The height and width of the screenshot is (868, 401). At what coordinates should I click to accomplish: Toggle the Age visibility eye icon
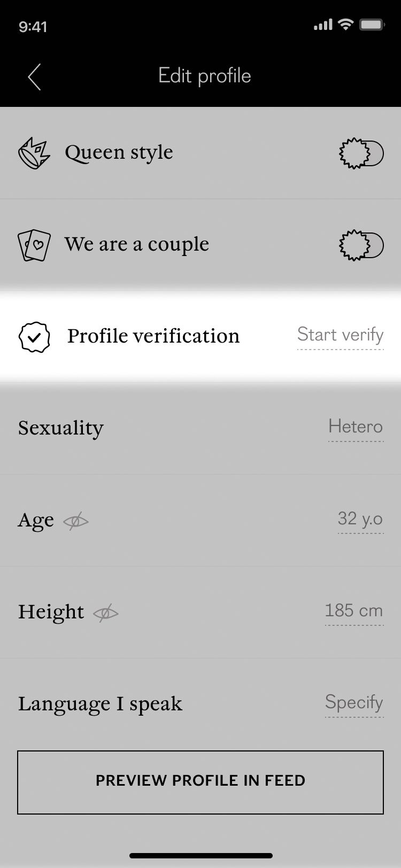75,521
